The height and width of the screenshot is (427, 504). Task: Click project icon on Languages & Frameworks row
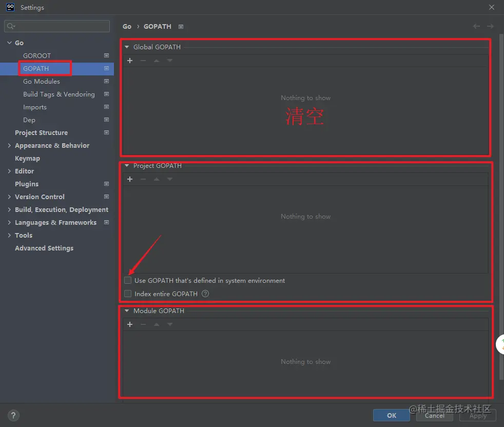106,223
